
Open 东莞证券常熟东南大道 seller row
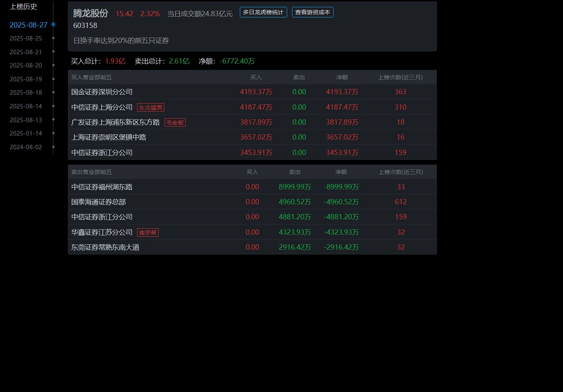252,247
